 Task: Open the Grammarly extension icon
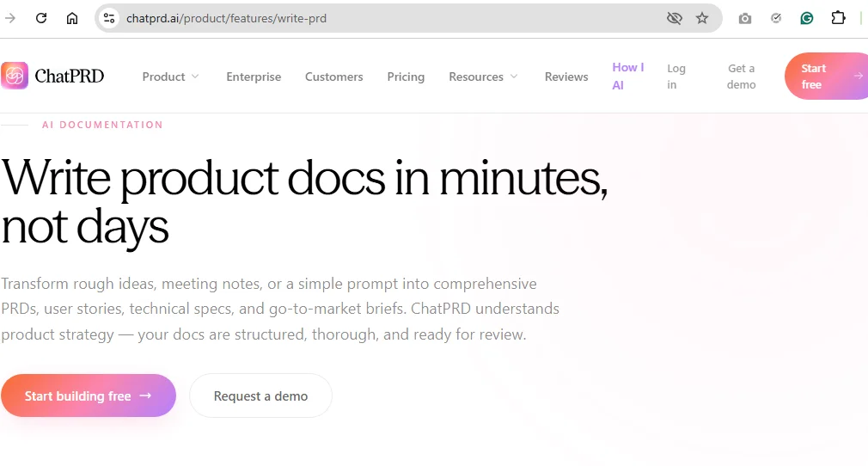point(807,18)
